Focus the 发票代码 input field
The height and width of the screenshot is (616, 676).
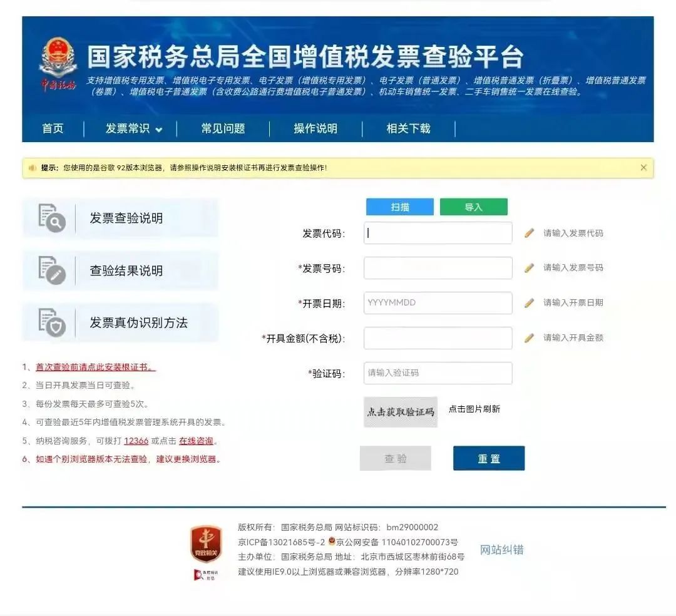pyautogui.click(x=438, y=234)
